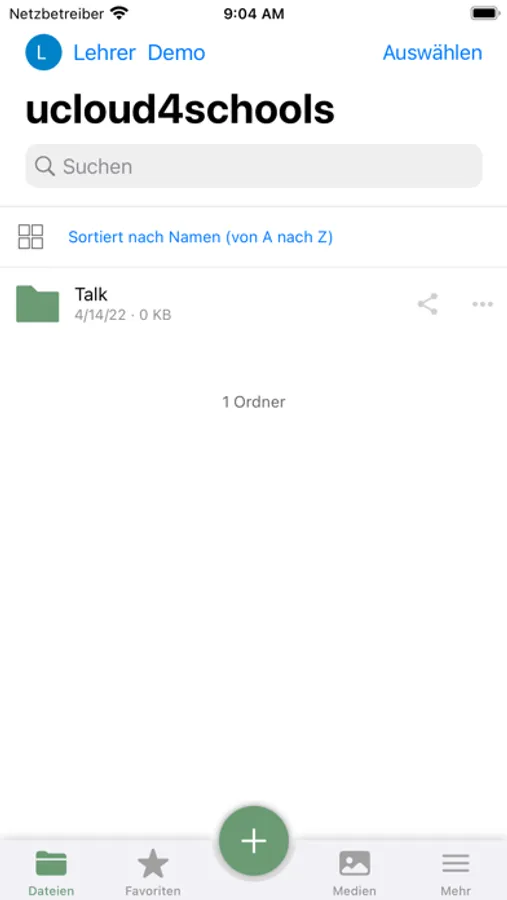Screen dimensions: 507x900
Task: Toggle the grid view layout icon
Action: point(30,236)
